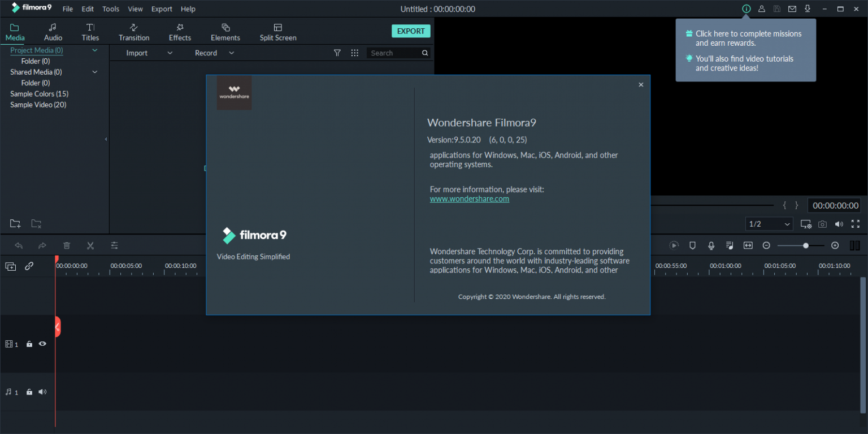Open the www.wondershare.com link
Viewport: 868px width, 434px height.
pos(470,199)
